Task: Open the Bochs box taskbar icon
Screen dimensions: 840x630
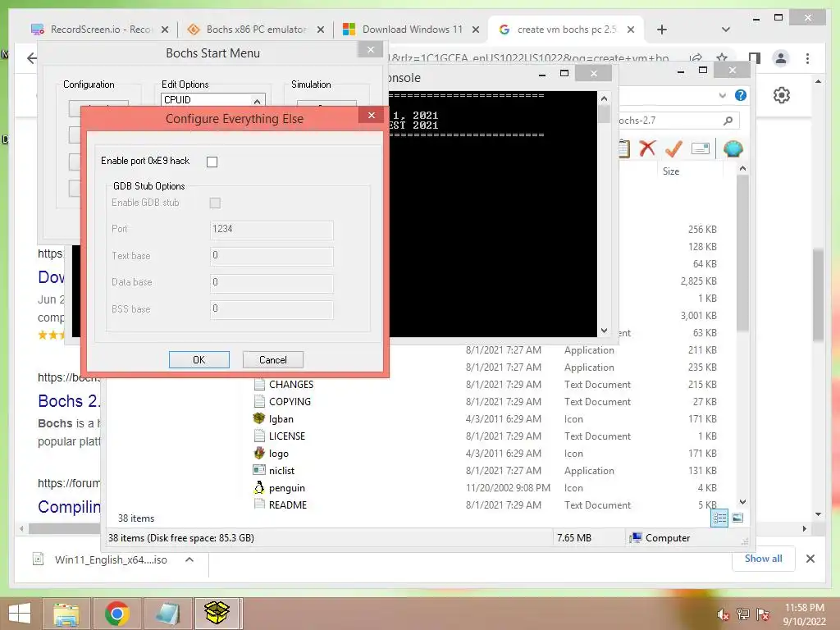Action: click(217, 614)
